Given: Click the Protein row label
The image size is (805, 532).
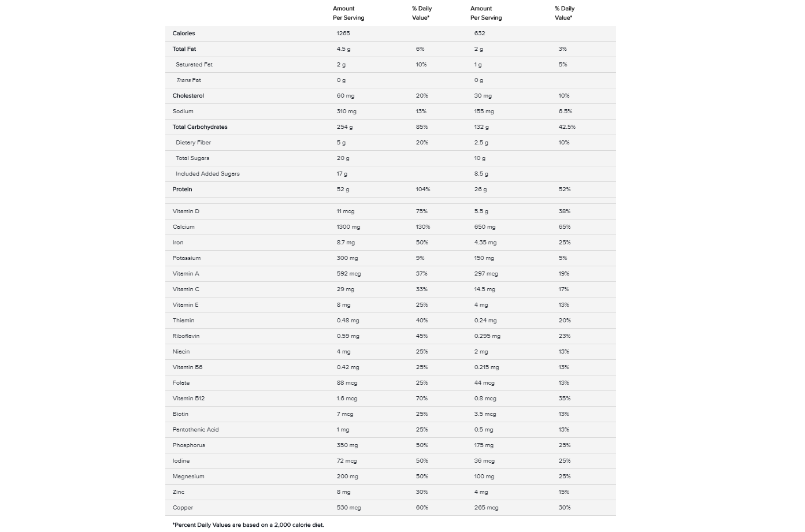Looking at the screenshot, I should point(182,189).
